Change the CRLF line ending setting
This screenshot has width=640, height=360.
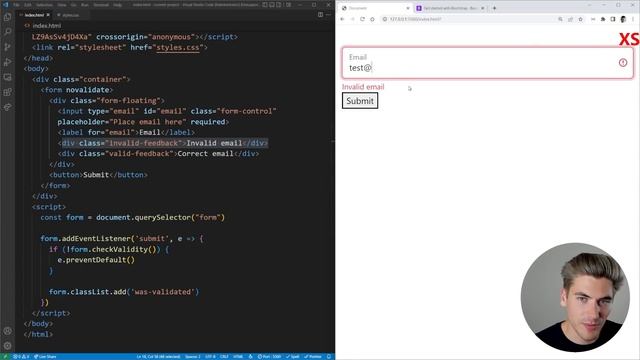pyautogui.click(x=224, y=356)
